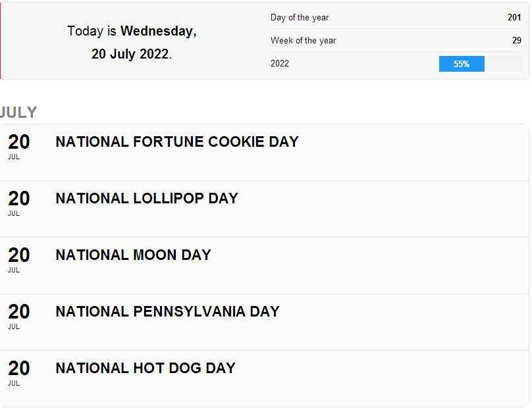Click the unfilled part of year progress bar
The height and width of the screenshot is (408, 532).
[503, 64]
